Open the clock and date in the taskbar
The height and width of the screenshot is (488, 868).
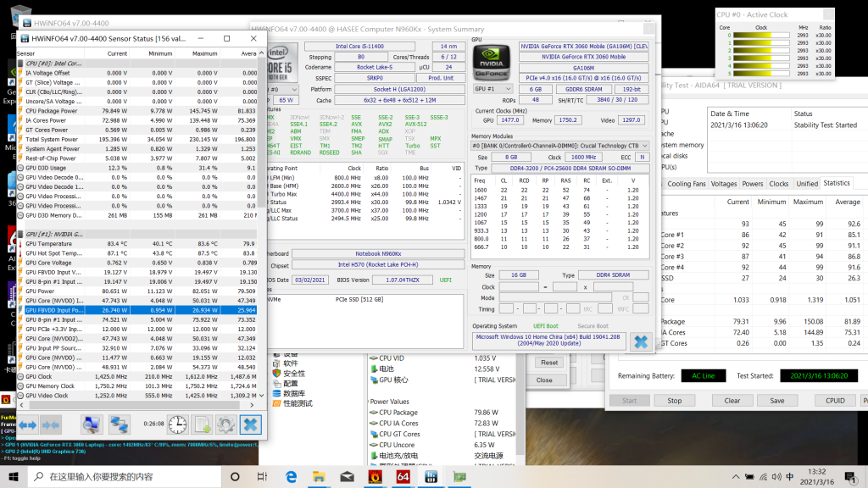tap(816, 477)
